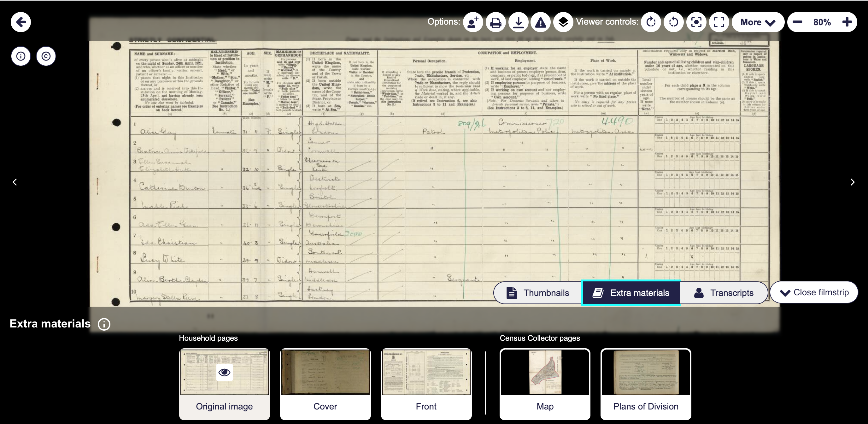This screenshot has width=868, height=424.
Task: Click the add person option icon
Action: tap(473, 22)
